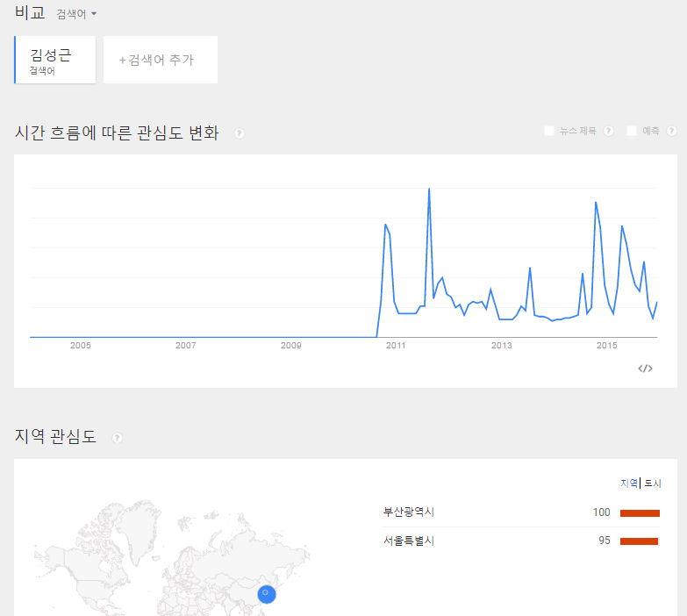This screenshot has width=687, height=616.
Task: Click the help icon next to 예측
Action: (671, 132)
